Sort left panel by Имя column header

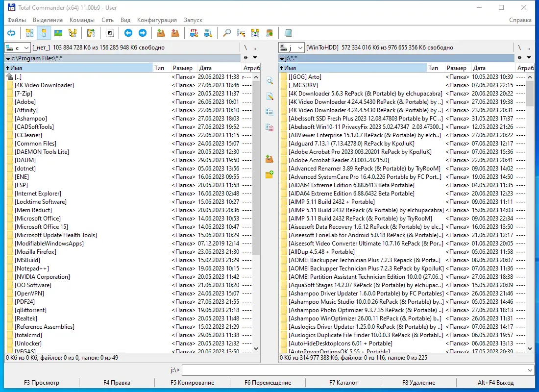pyautogui.click(x=79, y=68)
